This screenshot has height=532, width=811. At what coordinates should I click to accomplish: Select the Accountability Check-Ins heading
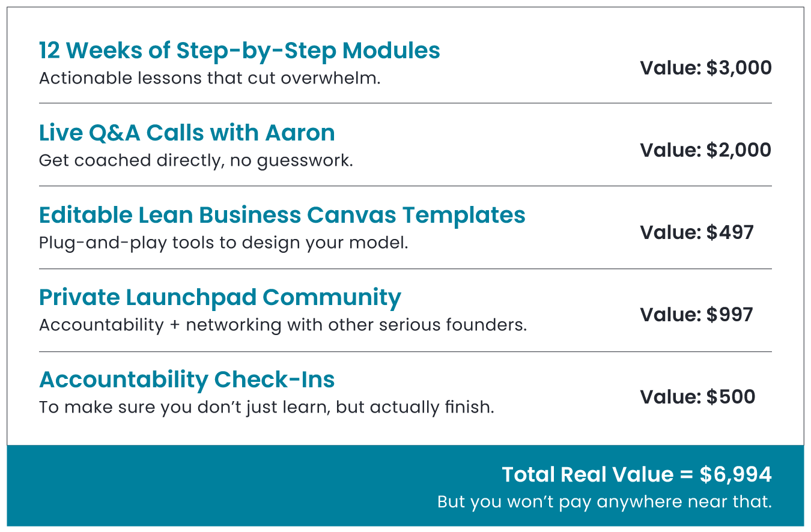pyautogui.click(x=187, y=380)
